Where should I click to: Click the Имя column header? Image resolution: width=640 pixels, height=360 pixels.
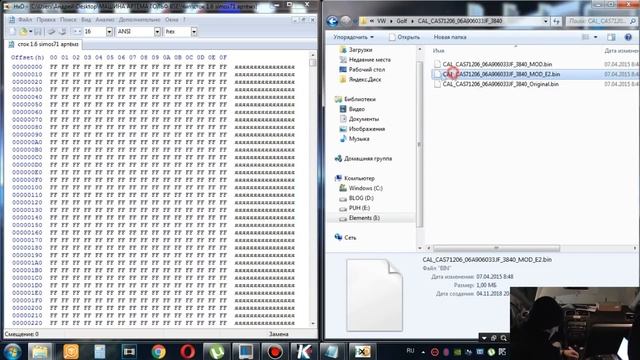tap(438, 51)
